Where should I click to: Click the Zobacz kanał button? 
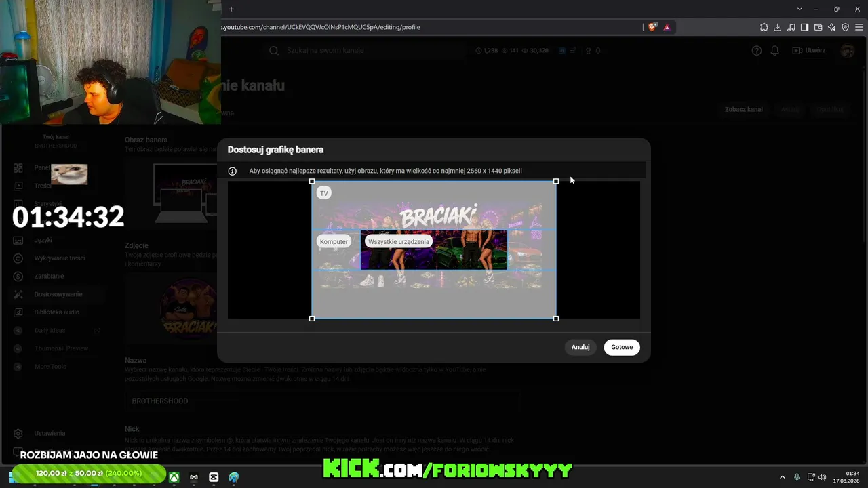[x=744, y=109]
